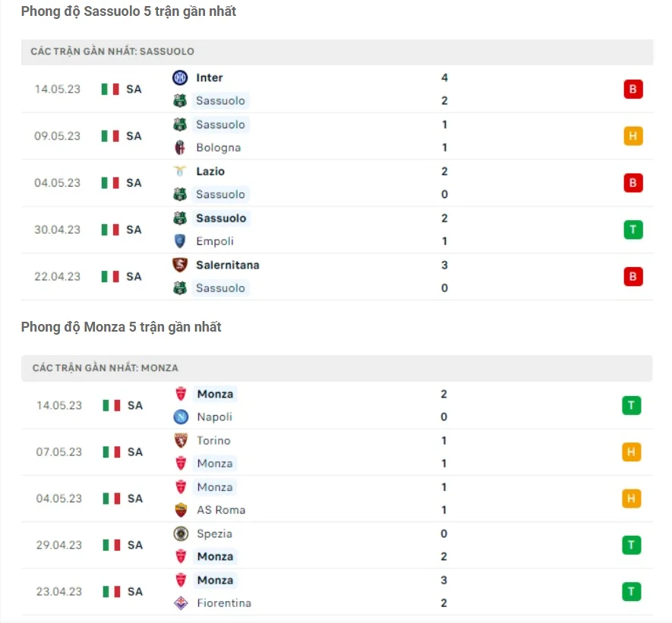Click the Fiorentina fleur-de-lis crest icon
Viewport: 672px width, 623px height.
coord(178,603)
